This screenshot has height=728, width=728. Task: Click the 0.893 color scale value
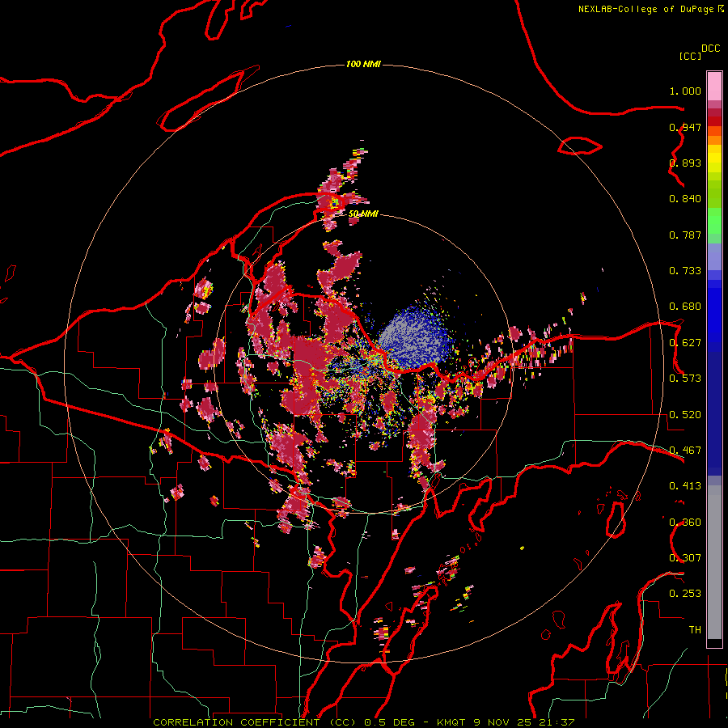685,163
